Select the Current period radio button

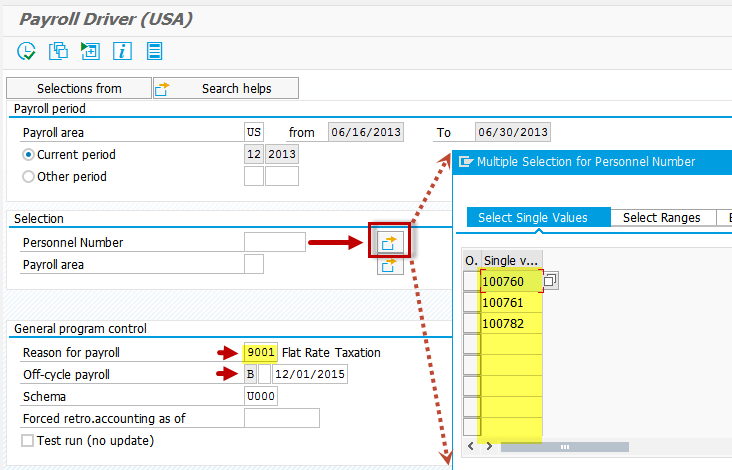point(28,154)
